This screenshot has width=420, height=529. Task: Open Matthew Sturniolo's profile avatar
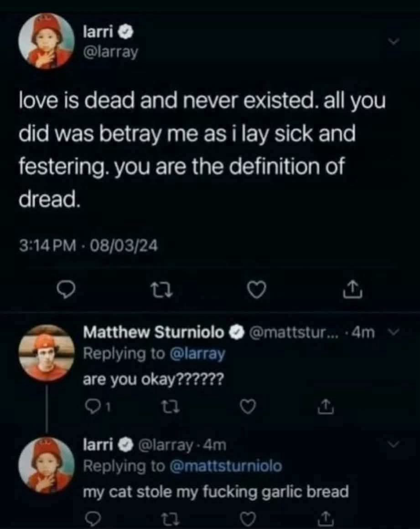point(46,353)
